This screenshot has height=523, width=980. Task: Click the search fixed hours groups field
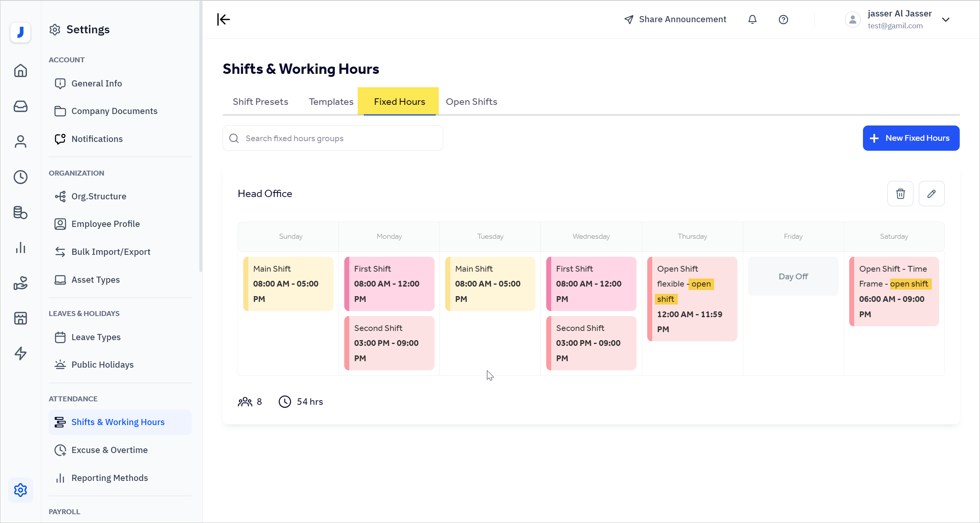pos(332,138)
